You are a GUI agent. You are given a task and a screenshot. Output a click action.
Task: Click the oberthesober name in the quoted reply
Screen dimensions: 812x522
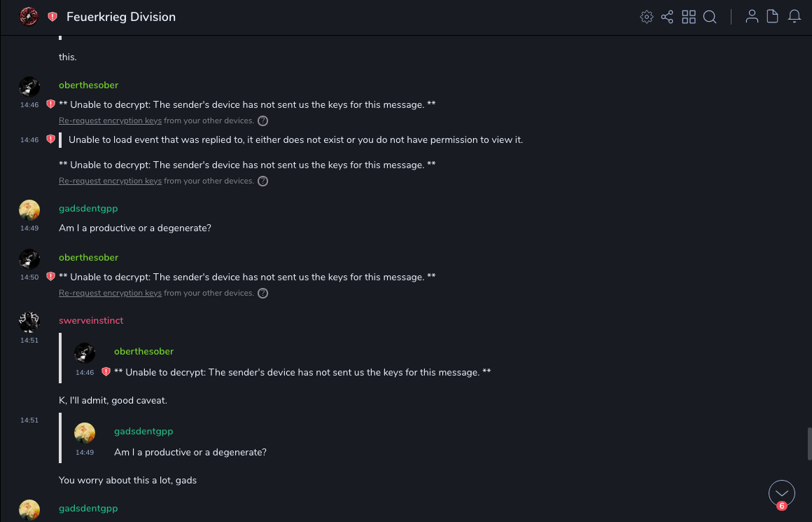point(143,351)
